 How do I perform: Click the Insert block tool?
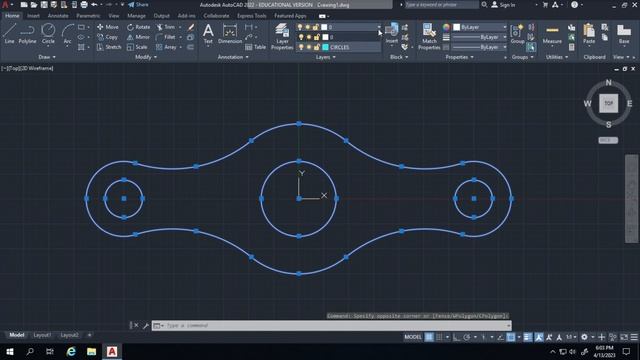click(x=391, y=33)
